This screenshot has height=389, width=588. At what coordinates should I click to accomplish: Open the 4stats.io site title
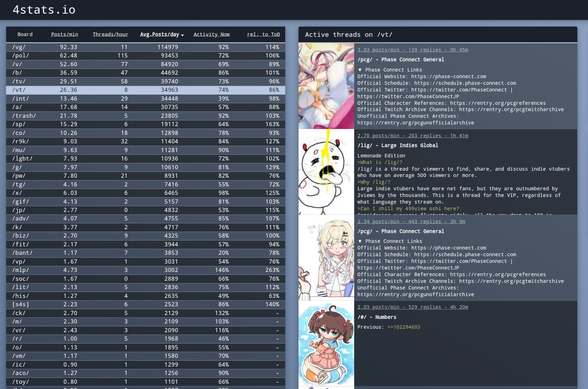44,9
